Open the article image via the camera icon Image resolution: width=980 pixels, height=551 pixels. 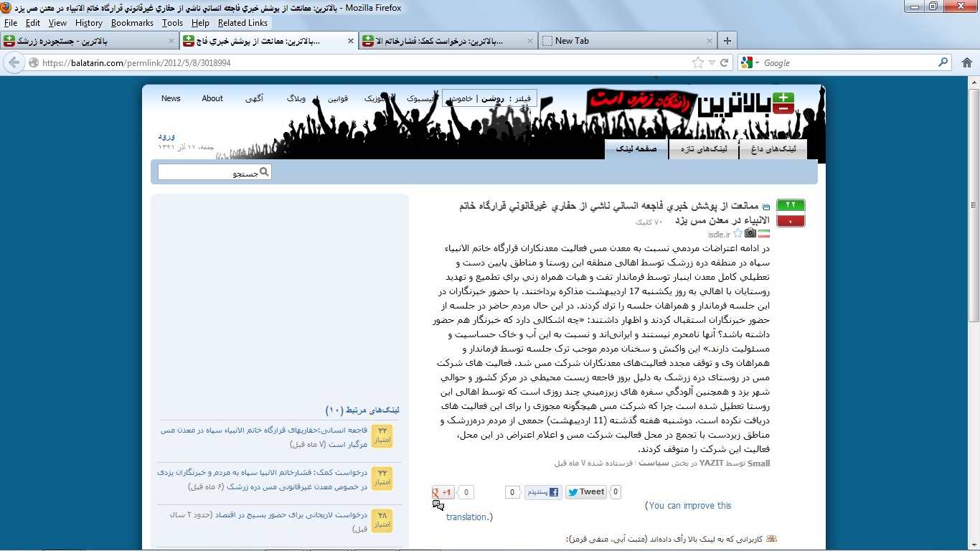(x=750, y=232)
